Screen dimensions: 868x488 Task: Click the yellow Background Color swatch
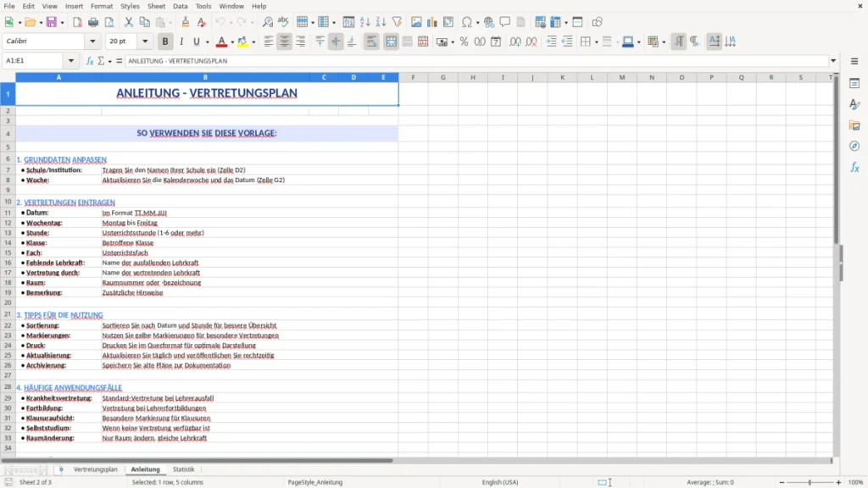(242, 42)
